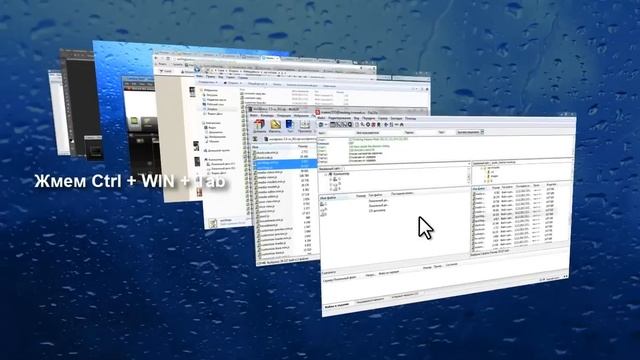Click the Имя column header in WinRAR
Image resolution: width=640 pixels, height=360 pixels.
click(x=273, y=147)
